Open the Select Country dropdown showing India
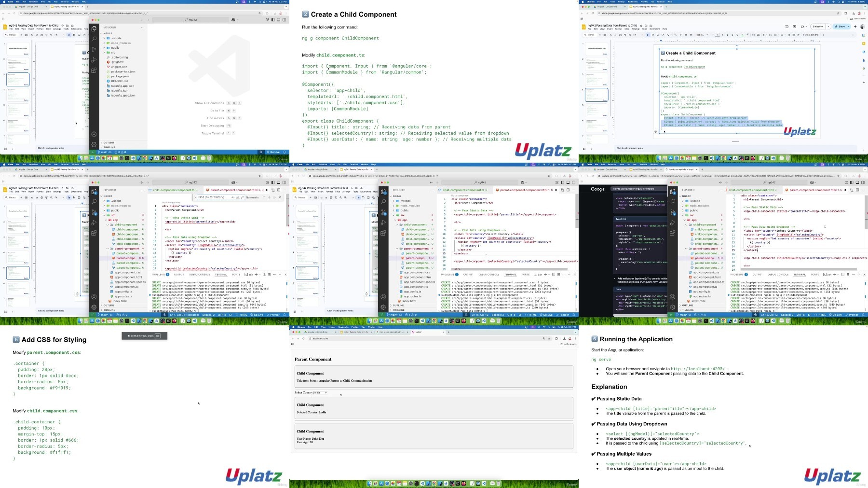 point(321,392)
